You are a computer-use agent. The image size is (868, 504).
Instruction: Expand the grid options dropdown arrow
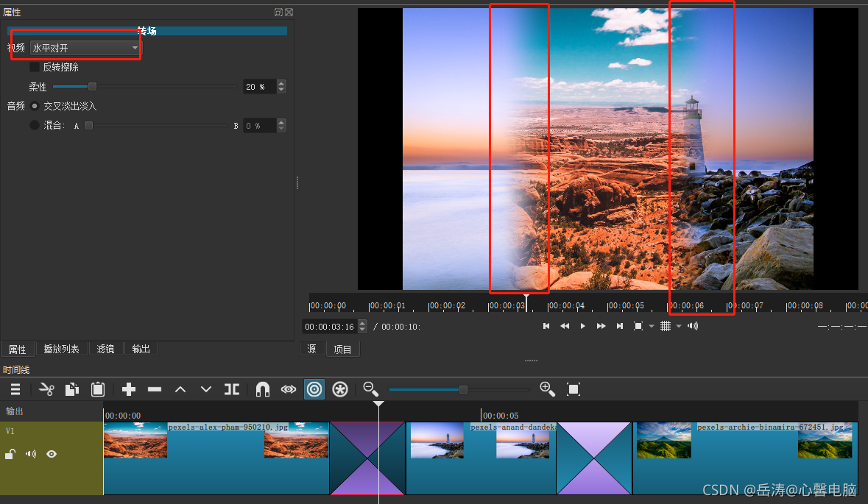click(x=679, y=327)
